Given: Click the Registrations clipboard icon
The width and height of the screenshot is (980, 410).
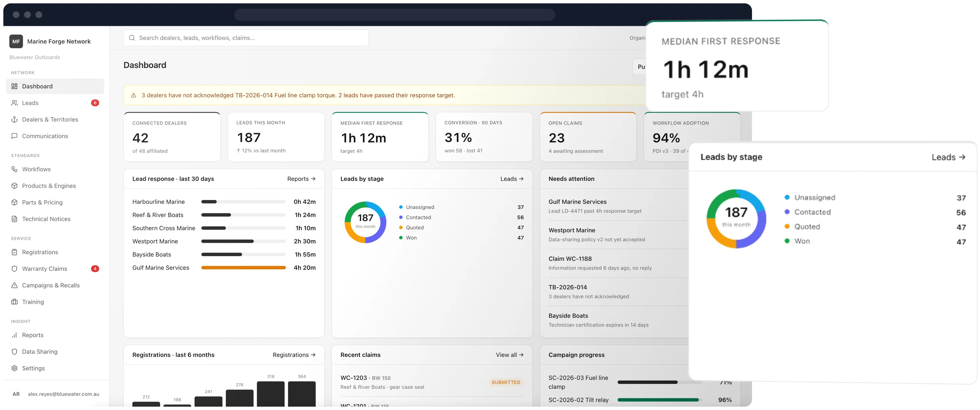Looking at the screenshot, I should 14,252.
